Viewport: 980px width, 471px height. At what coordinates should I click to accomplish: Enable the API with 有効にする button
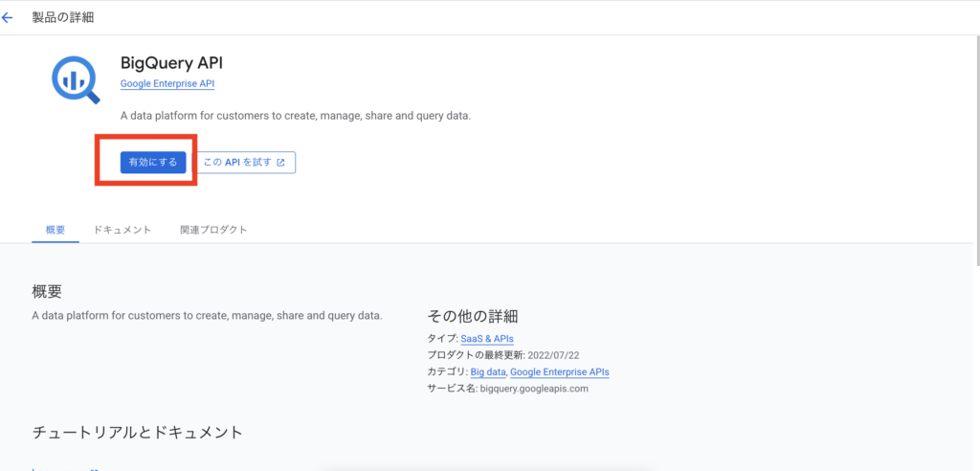click(x=153, y=163)
